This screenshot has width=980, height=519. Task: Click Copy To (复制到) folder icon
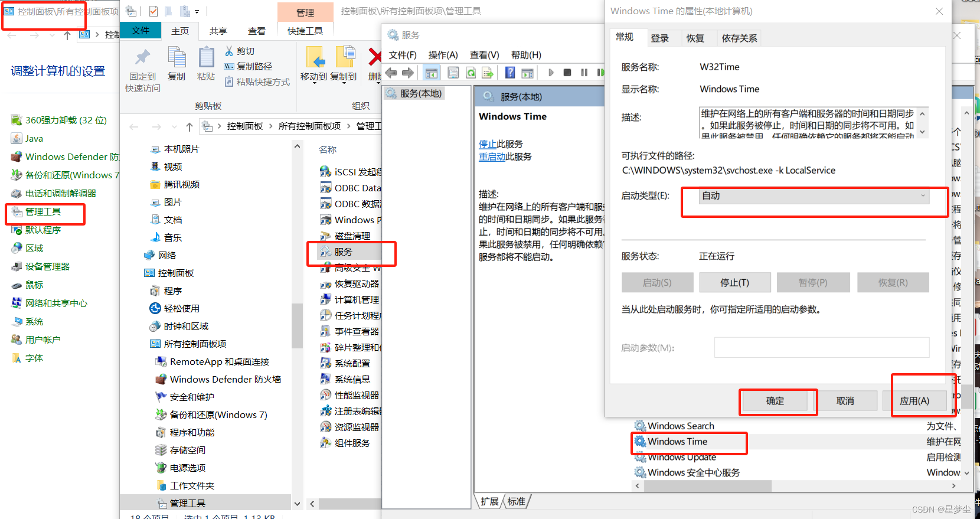pos(345,57)
